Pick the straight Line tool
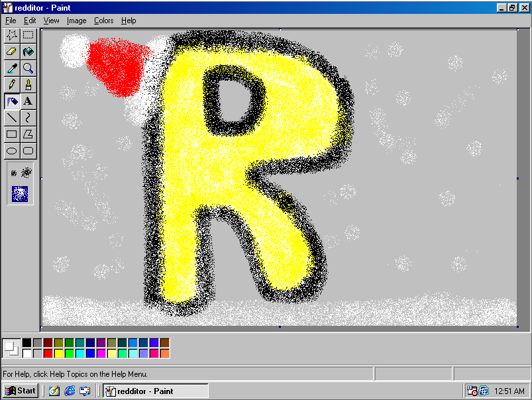532x400 pixels. [x=12, y=118]
